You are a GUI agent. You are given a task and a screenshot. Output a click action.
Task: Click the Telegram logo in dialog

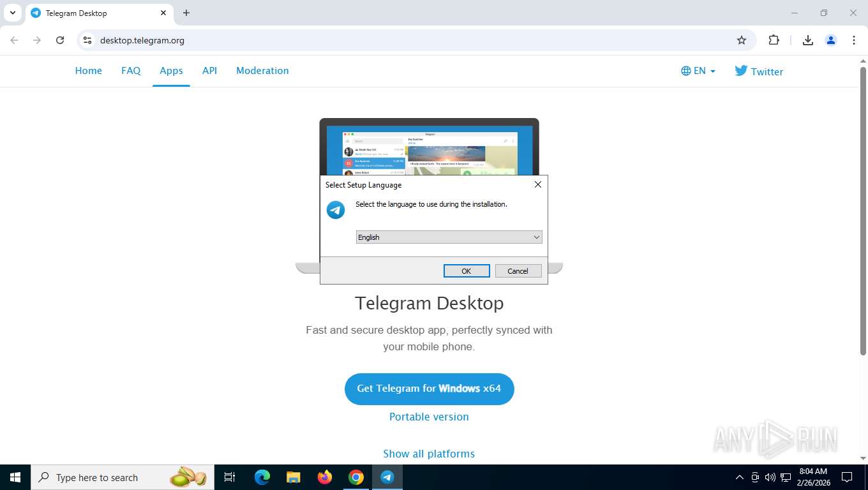pos(336,209)
